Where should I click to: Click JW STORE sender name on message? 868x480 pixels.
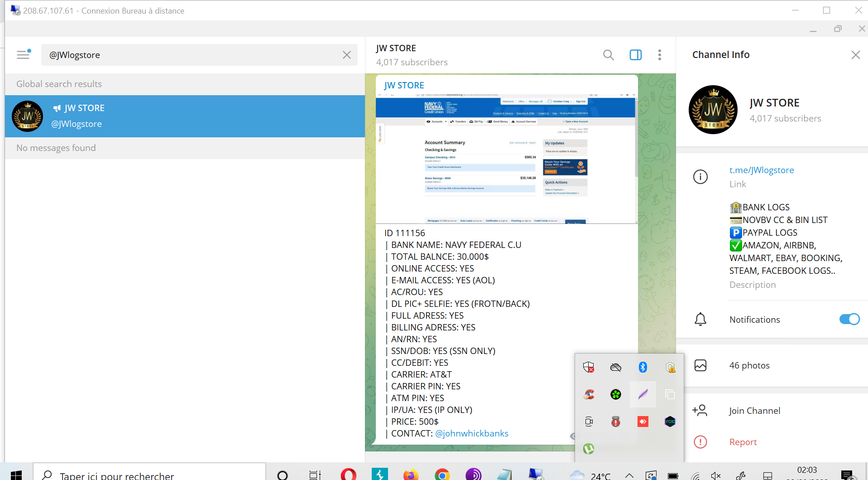tap(404, 85)
